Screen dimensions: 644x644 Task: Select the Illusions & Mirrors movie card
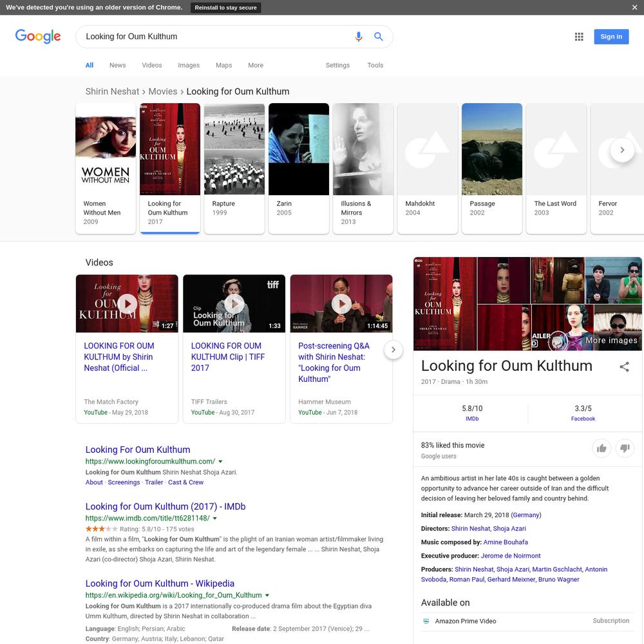click(x=363, y=168)
